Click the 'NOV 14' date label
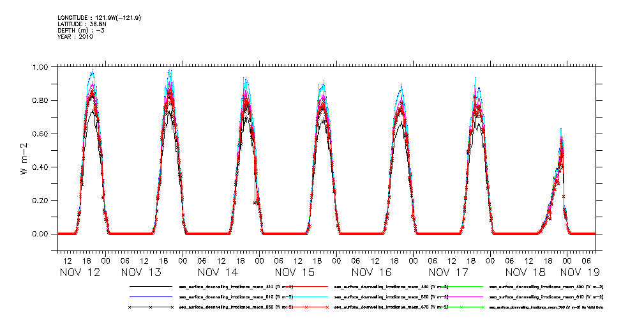The image size is (644, 322). click(x=218, y=272)
